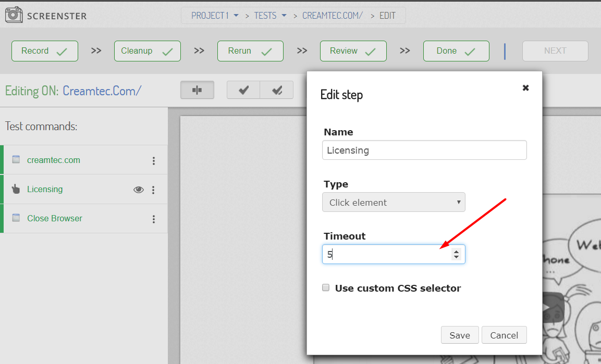Open the three-dot menu for Close Browser step

(154, 219)
